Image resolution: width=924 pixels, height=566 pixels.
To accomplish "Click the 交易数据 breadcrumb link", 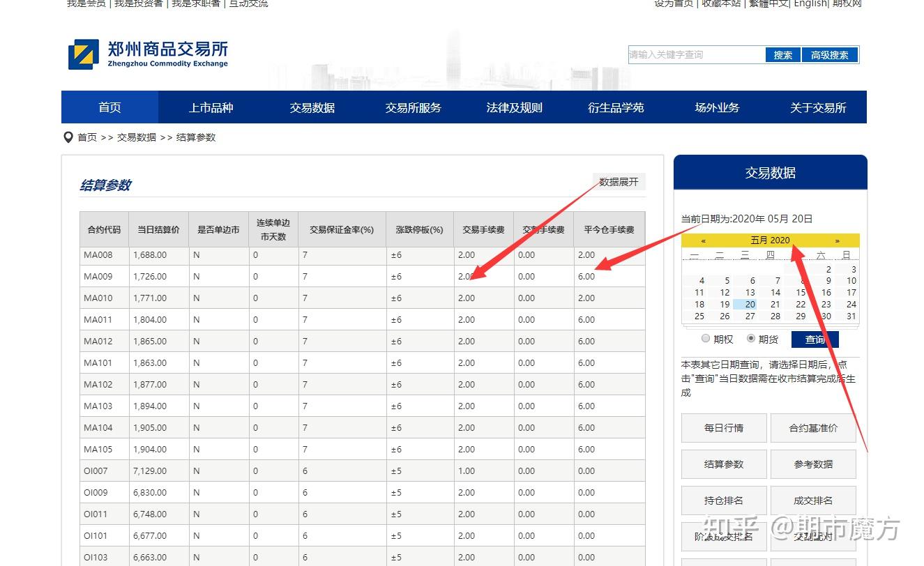I will (x=137, y=137).
